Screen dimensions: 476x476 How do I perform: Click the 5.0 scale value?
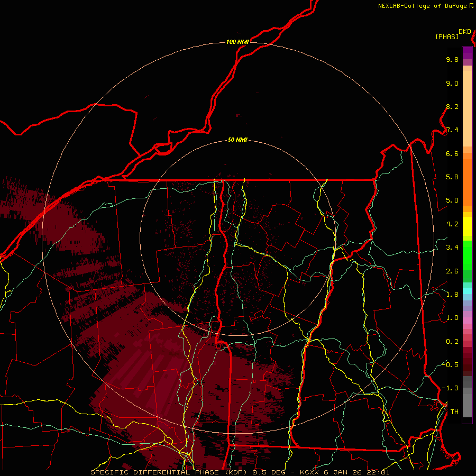point(452,200)
